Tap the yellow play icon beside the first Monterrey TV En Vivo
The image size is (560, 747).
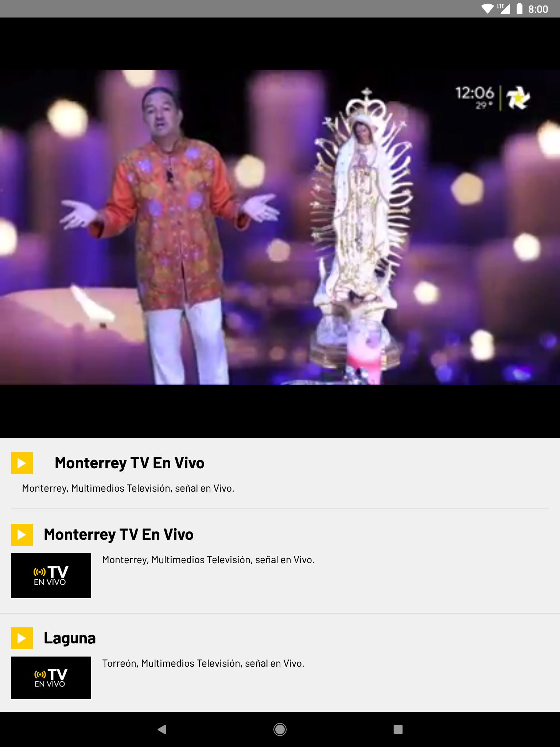[22, 463]
